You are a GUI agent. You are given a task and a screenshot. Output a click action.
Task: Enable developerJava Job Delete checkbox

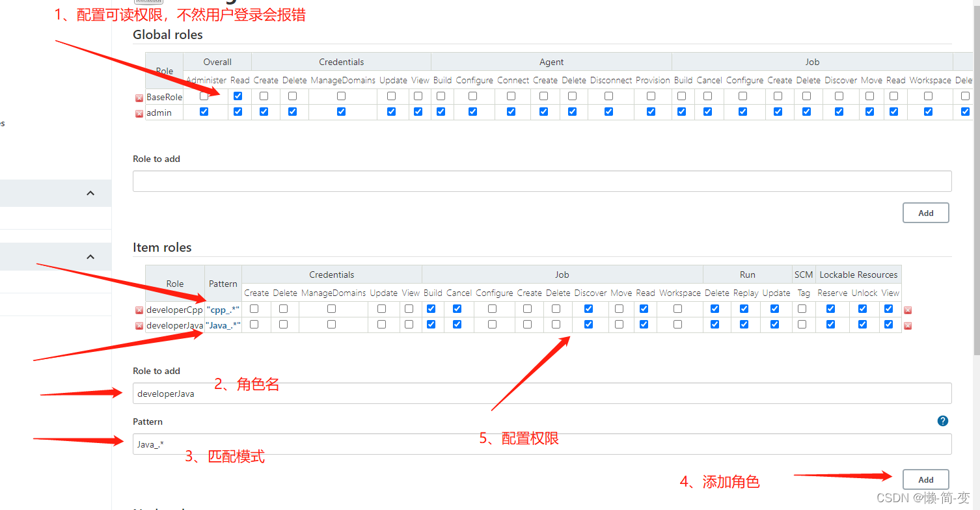[x=556, y=324]
